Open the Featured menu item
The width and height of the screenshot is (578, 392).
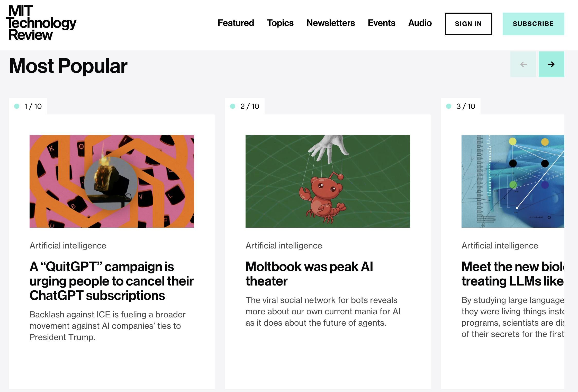point(236,23)
